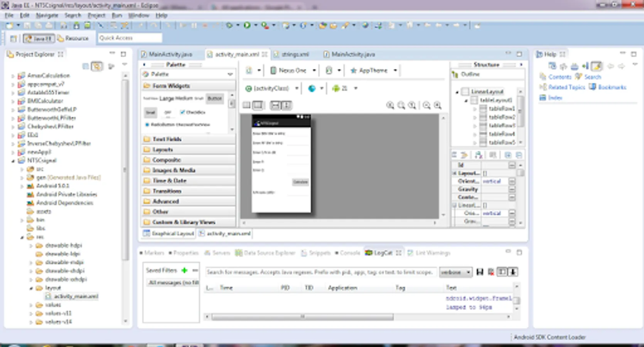Toggle the Resource perspective button
Image resolution: width=644 pixels, height=347 pixels.
(73, 38)
